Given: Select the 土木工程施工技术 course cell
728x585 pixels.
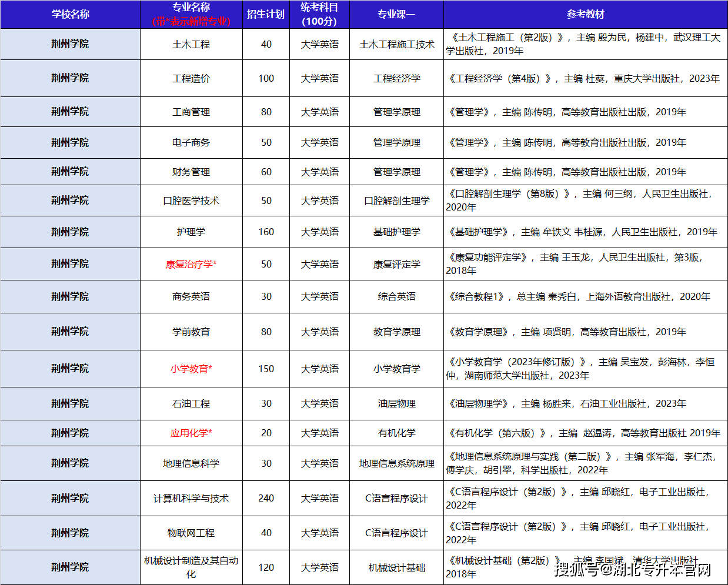Looking at the screenshot, I should 396,44.
